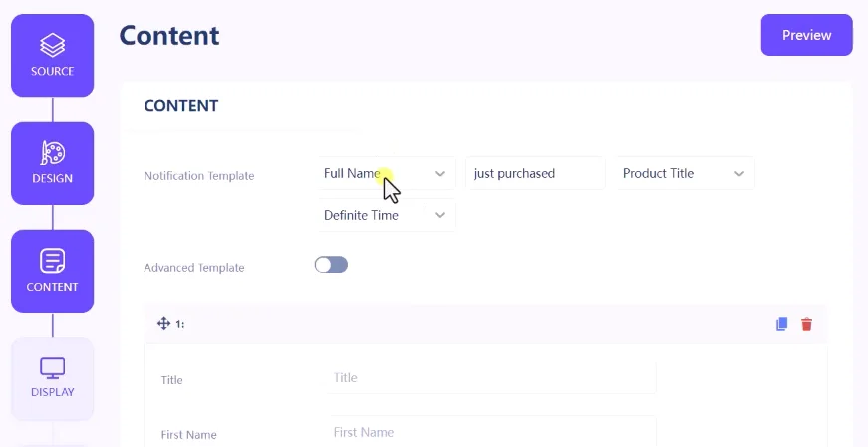Click the Source layers icon
The width and height of the screenshot is (868, 447).
pyautogui.click(x=53, y=45)
